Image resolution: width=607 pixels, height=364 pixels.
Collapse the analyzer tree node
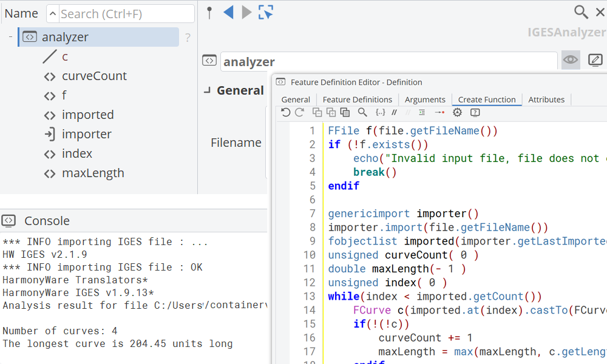pyautogui.click(x=10, y=37)
